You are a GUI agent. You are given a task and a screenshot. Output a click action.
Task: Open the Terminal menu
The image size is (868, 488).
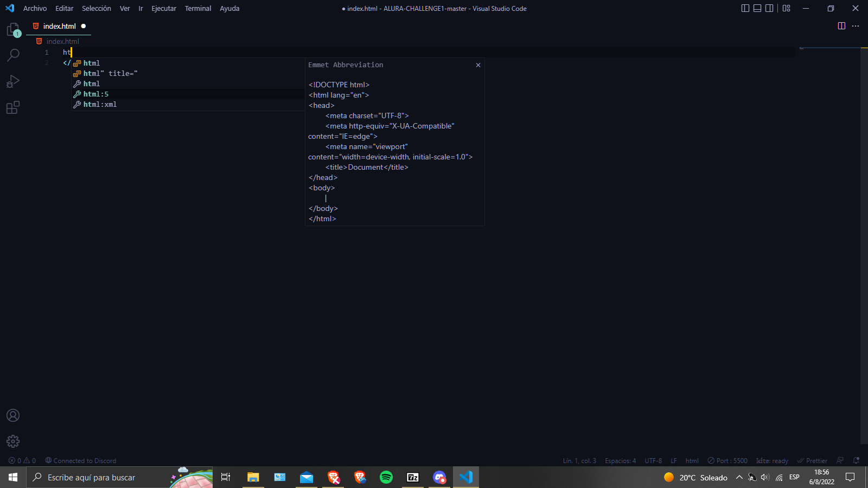click(x=198, y=8)
